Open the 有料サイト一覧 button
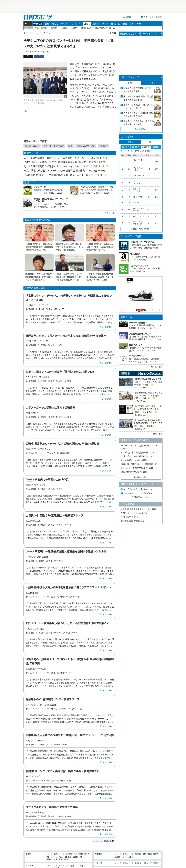 pos(152,34)
